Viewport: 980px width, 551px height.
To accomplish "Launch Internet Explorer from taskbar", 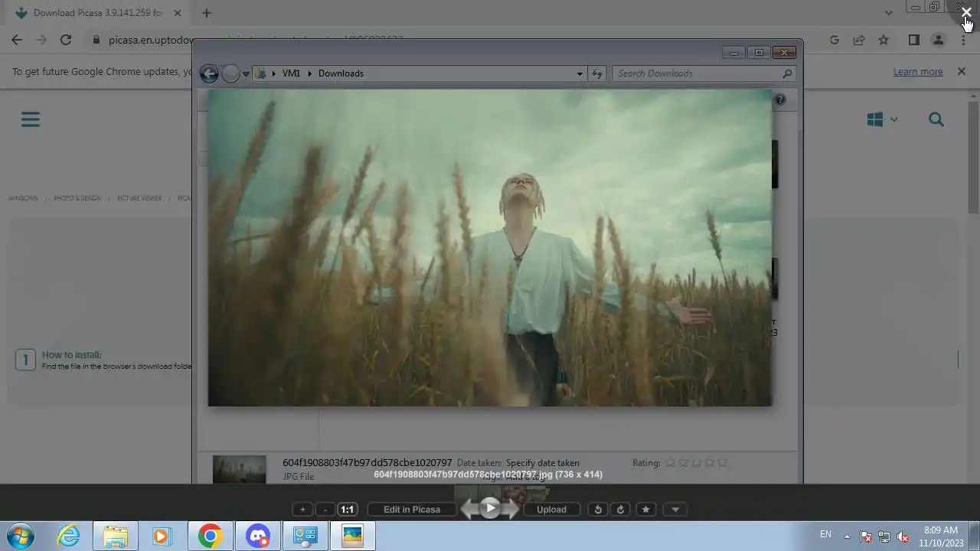I will [68, 536].
